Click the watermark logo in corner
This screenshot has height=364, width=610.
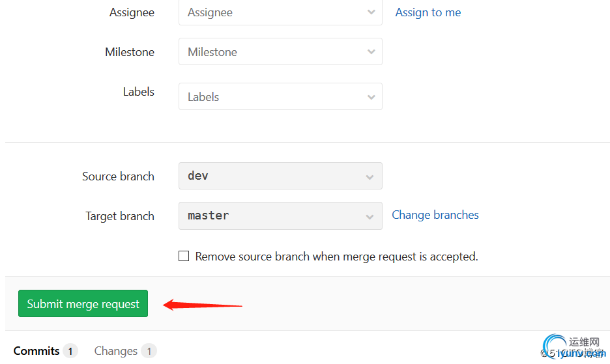tap(575, 347)
